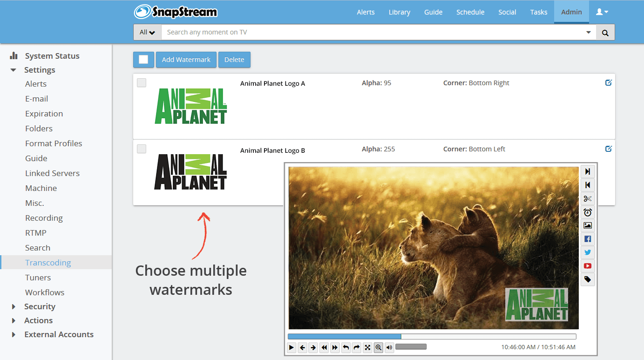The height and width of the screenshot is (360, 644).
Task: Click the skip-to-start icon beside the video
Action: [588, 185]
